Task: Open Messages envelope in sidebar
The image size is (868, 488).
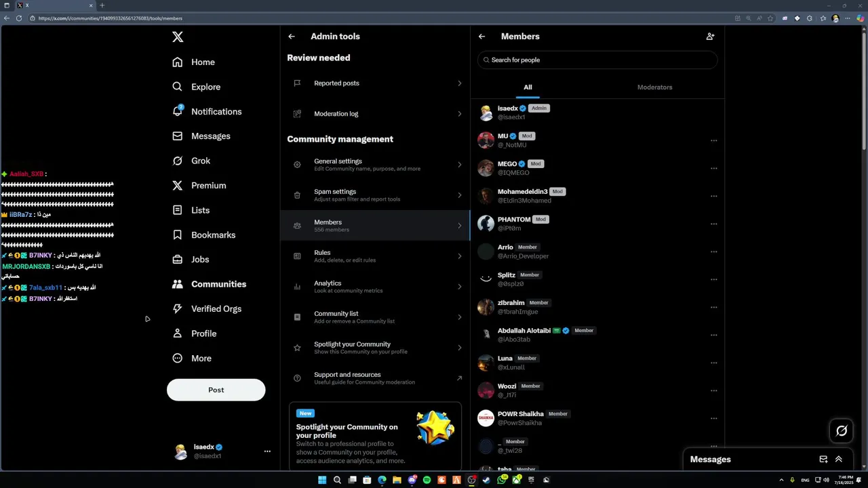Action: click(177, 136)
